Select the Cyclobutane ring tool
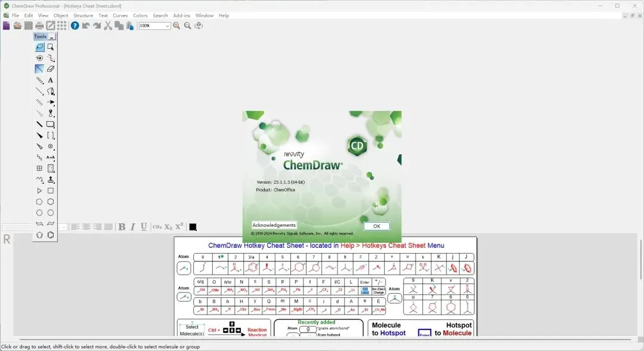 (51, 190)
